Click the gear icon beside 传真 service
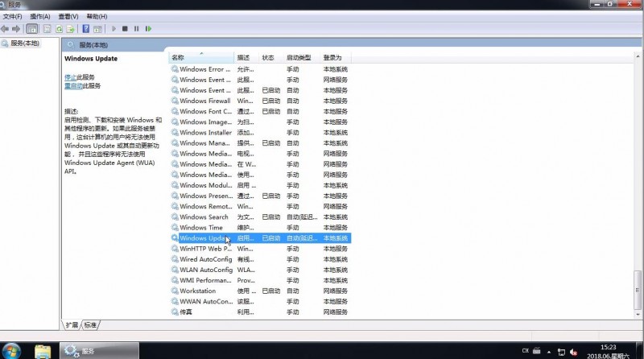The image size is (644, 359). coord(175,312)
